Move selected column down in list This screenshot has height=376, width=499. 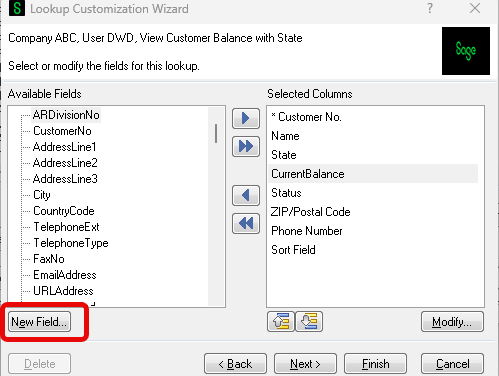point(309,322)
